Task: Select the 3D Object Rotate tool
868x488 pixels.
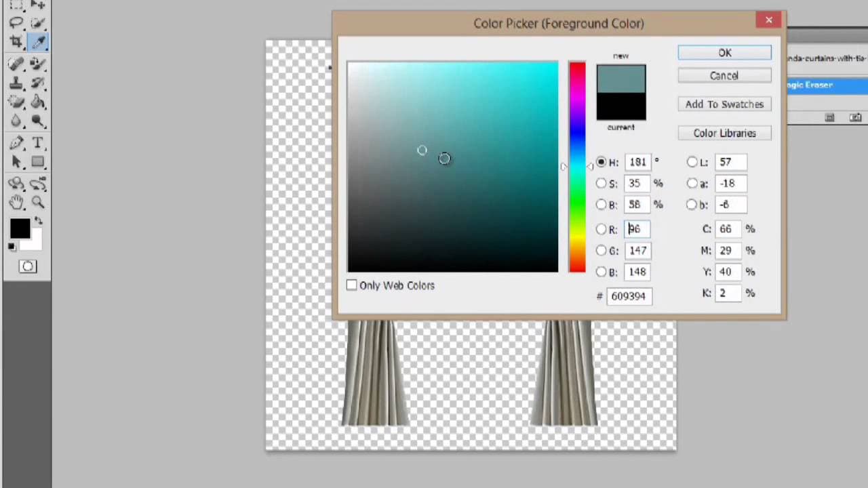Action: [x=16, y=184]
